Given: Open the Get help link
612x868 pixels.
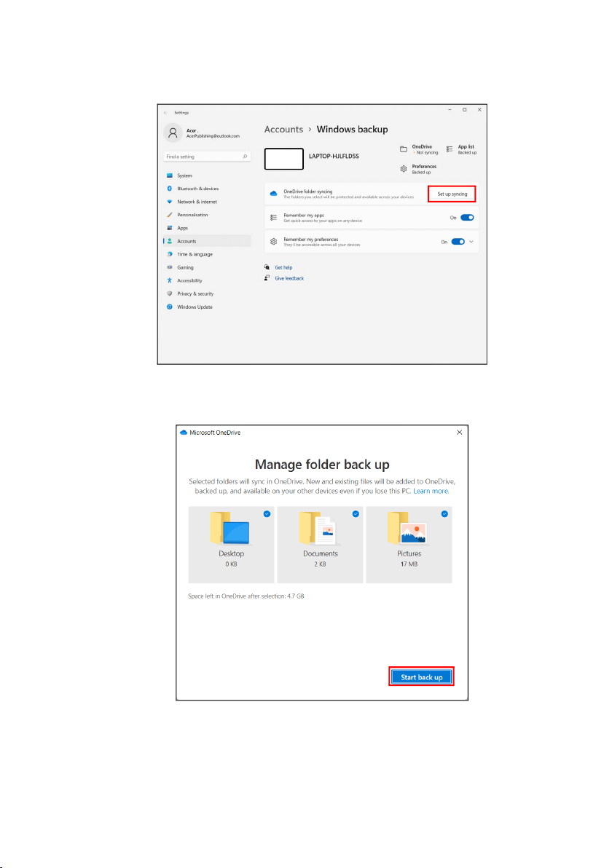Looking at the screenshot, I should (x=283, y=267).
